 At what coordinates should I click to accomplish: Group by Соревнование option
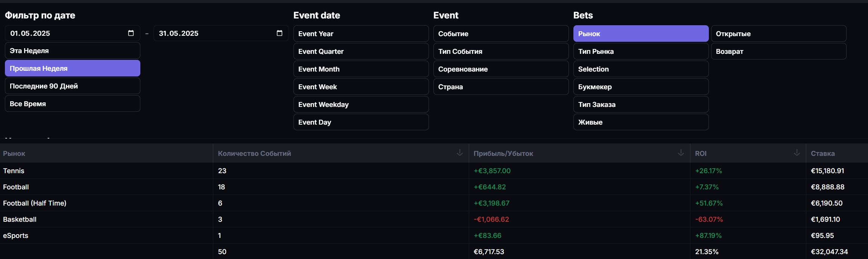click(500, 69)
